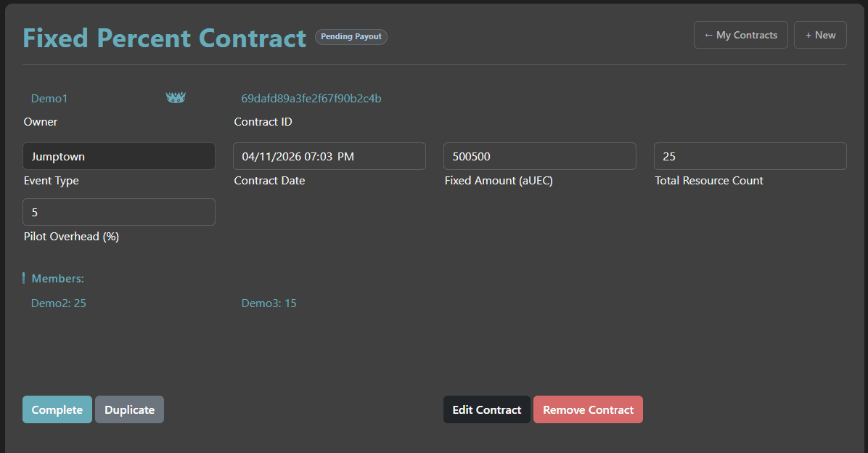Click the Event Type field showing Jumptown

click(x=118, y=156)
